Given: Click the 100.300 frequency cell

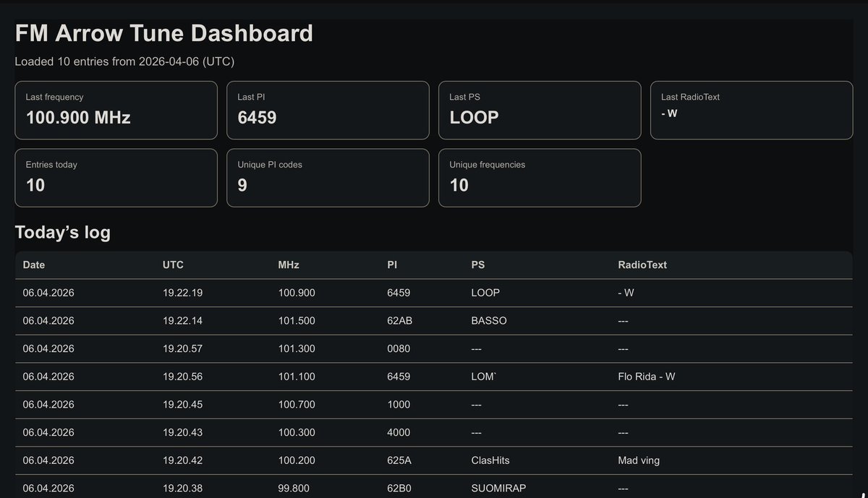Looking at the screenshot, I should tap(297, 432).
